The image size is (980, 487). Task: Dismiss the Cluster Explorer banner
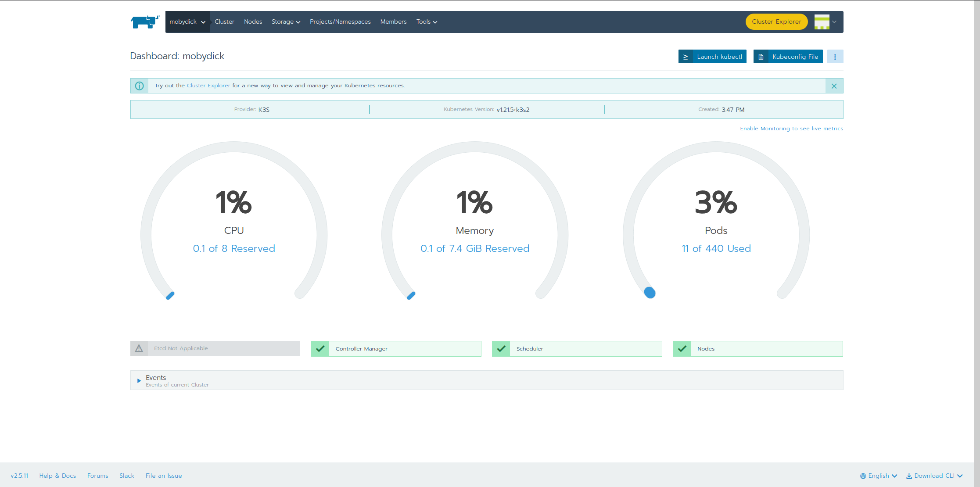834,86
